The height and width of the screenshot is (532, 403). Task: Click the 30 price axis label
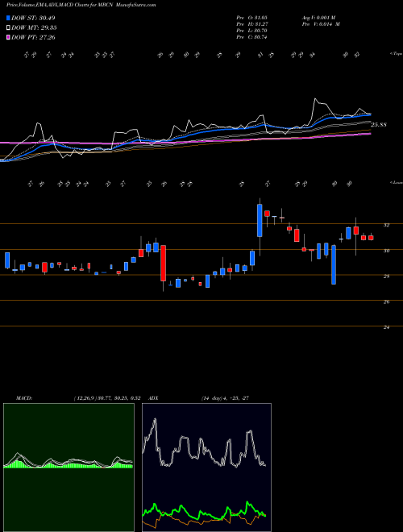click(386, 251)
